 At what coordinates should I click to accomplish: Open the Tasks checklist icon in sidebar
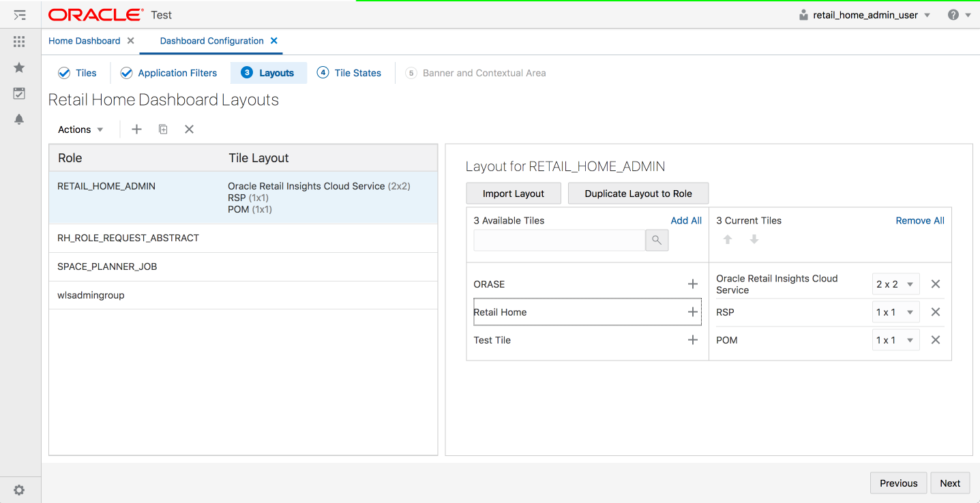pyautogui.click(x=19, y=93)
